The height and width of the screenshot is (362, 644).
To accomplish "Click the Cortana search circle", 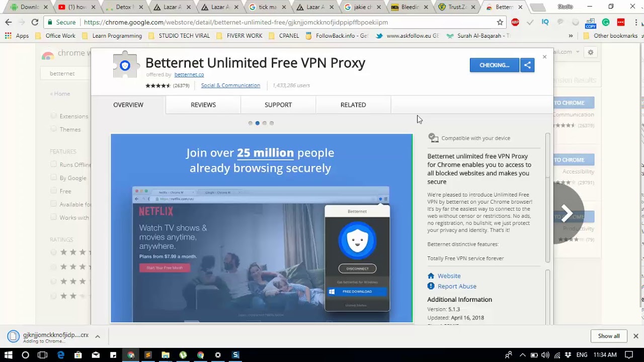I will (25, 355).
